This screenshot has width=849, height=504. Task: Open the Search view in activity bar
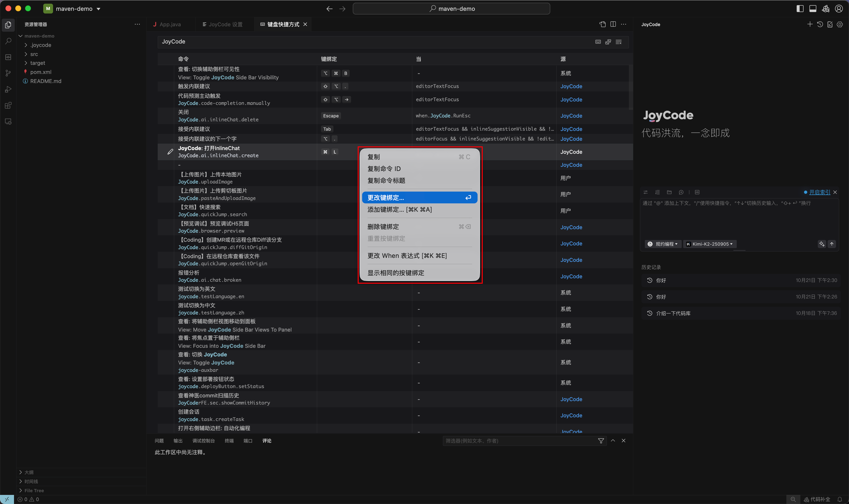coord(8,41)
